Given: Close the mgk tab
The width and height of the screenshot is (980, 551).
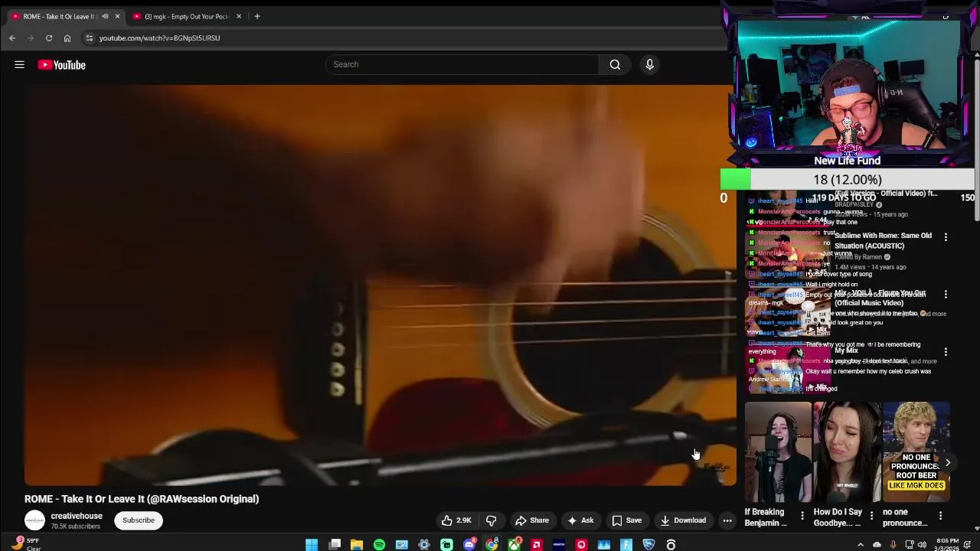Looking at the screenshot, I should [x=239, y=16].
